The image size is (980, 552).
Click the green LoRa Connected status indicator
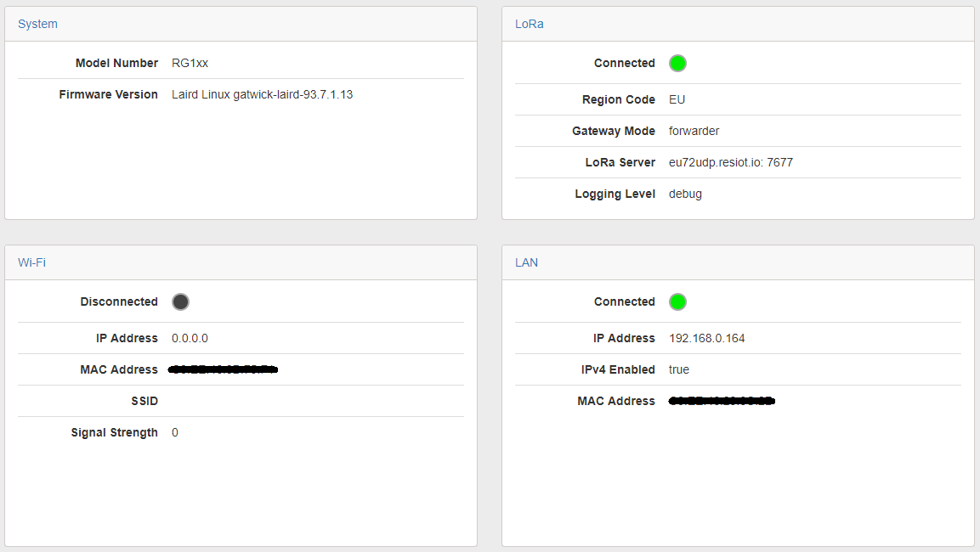click(x=677, y=63)
